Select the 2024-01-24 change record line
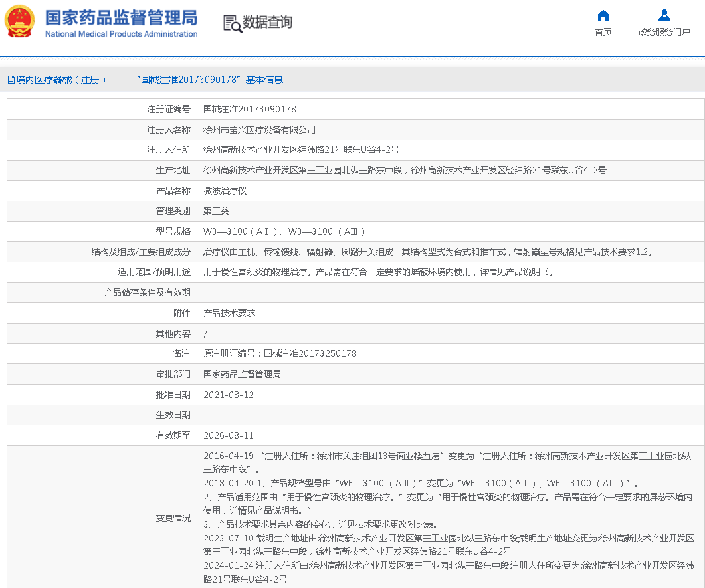705x588 pixels. click(449, 572)
